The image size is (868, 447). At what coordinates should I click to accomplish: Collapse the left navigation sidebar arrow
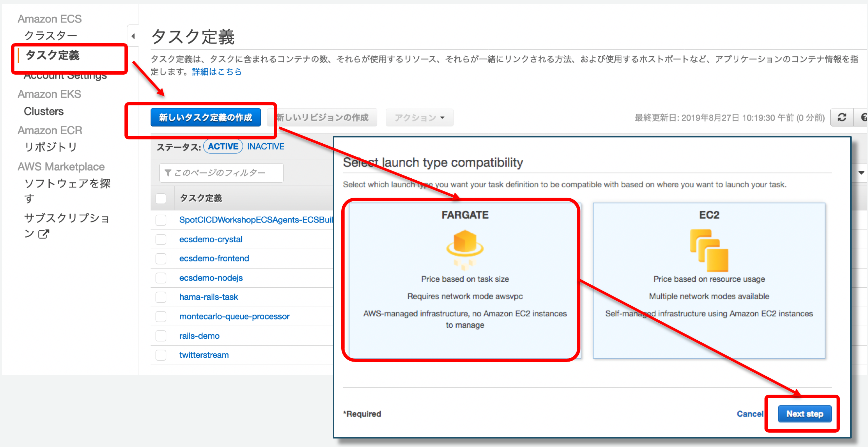(133, 36)
